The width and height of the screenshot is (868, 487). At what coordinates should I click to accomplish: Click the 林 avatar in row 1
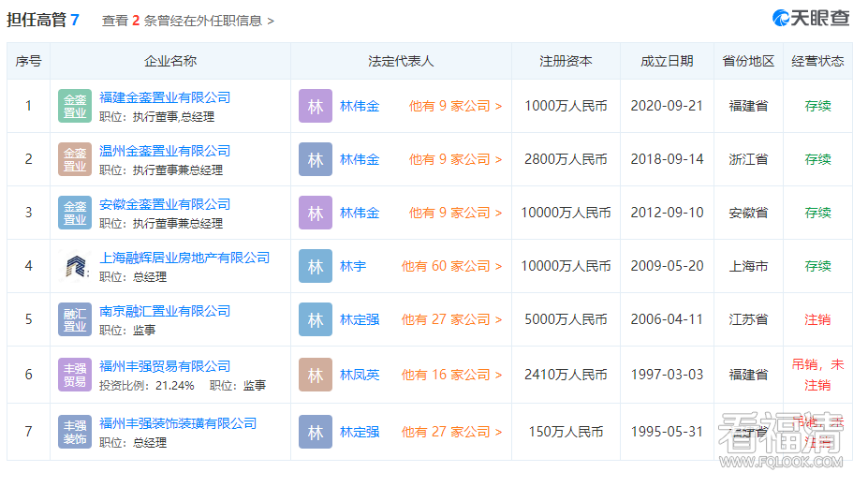[316, 106]
